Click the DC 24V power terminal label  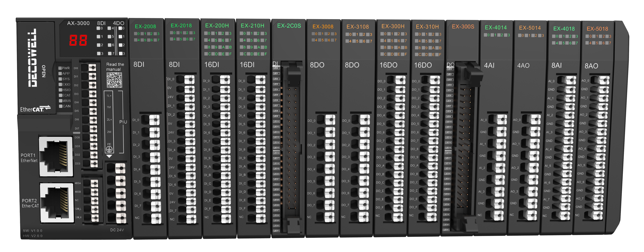(117, 230)
